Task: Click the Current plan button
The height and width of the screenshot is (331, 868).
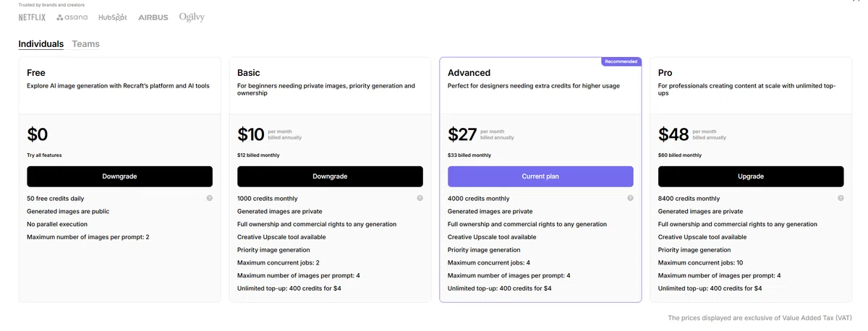Action: 540,176
